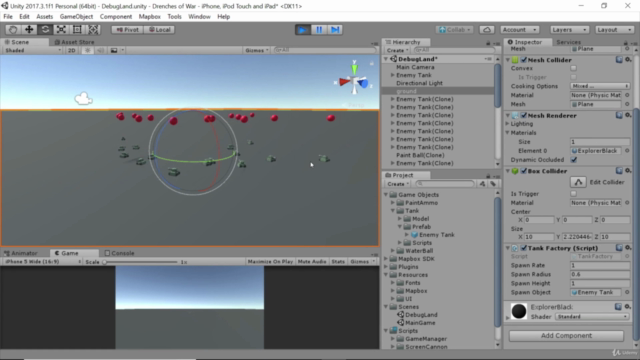Click the Pause button
The height and width of the screenshot is (360, 640).
pyautogui.click(x=319, y=30)
